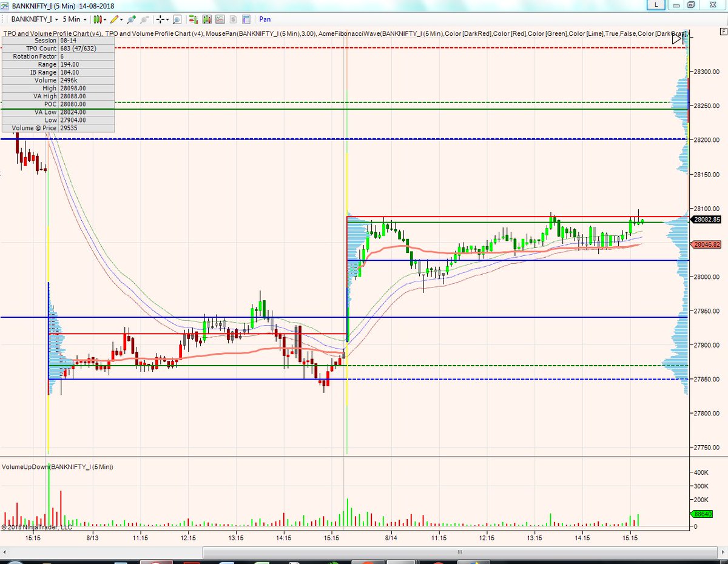
Task: Click the 400K volume axis label
Action: 703,472
